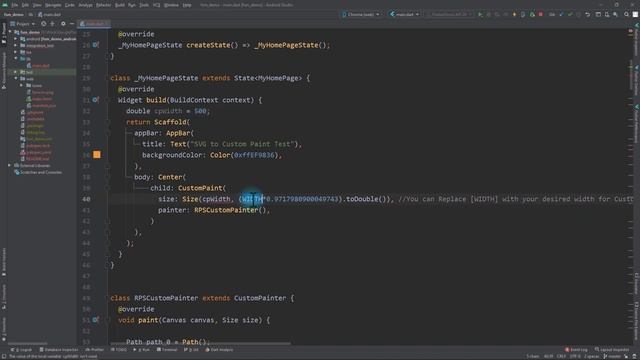640x360 pixels.
Task: Open the Layout Inspector panel
Action: (x=612, y=350)
